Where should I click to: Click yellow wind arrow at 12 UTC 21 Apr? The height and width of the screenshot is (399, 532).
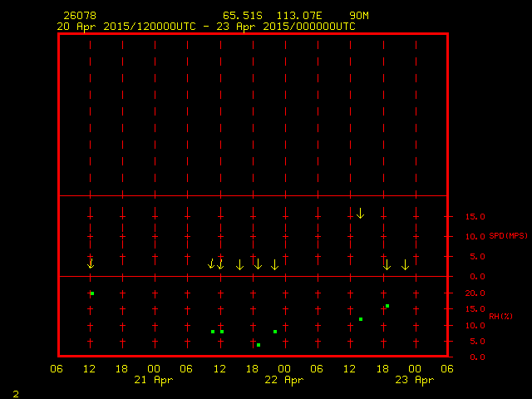pos(220,264)
